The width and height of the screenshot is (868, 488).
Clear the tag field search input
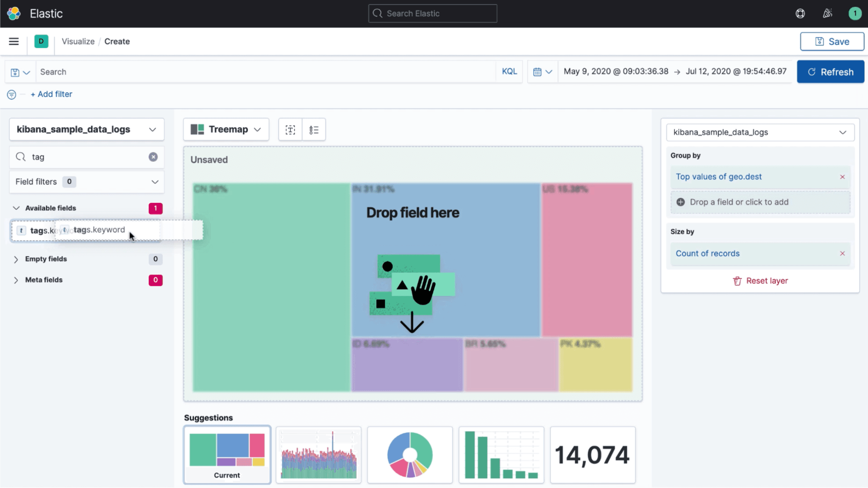(153, 157)
